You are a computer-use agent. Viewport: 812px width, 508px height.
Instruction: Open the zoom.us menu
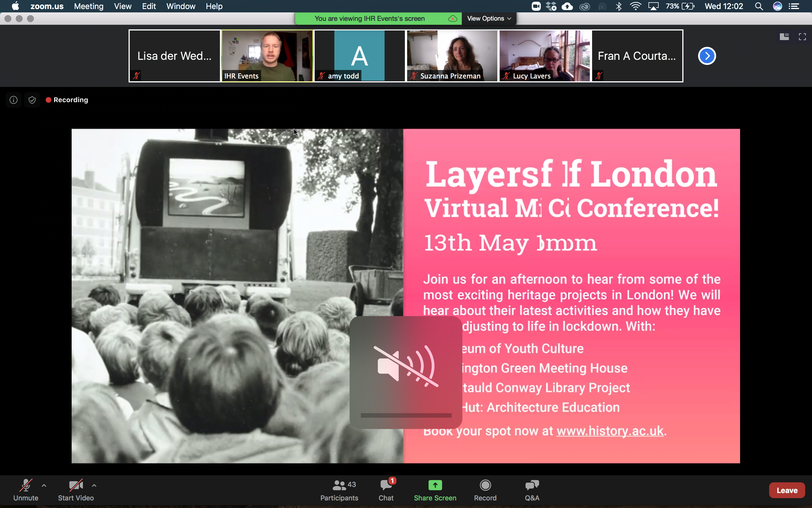(x=47, y=6)
